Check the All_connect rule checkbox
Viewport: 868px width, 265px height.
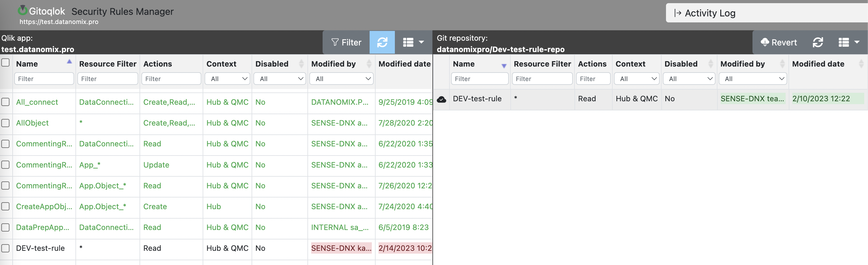[x=6, y=102]
